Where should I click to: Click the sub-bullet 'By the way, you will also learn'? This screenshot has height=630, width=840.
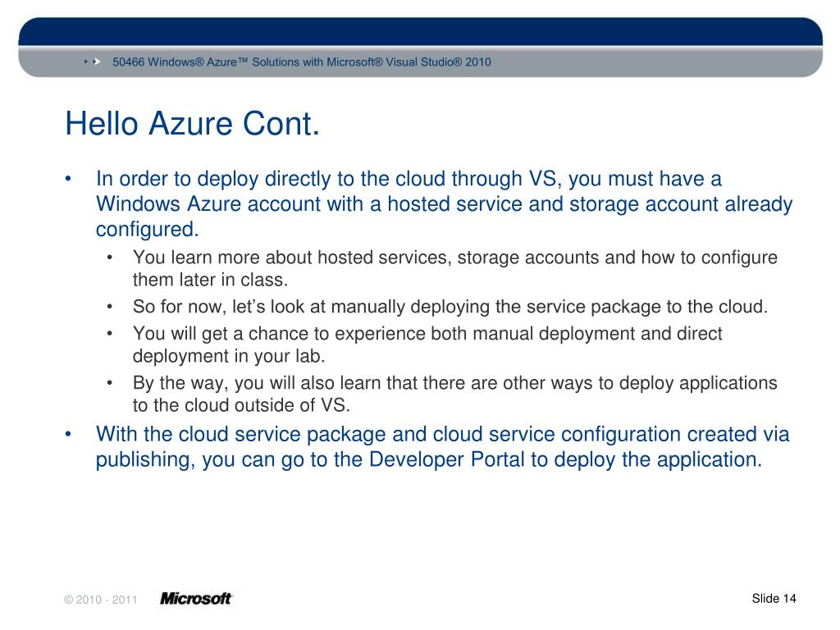(x=454, y=394)
